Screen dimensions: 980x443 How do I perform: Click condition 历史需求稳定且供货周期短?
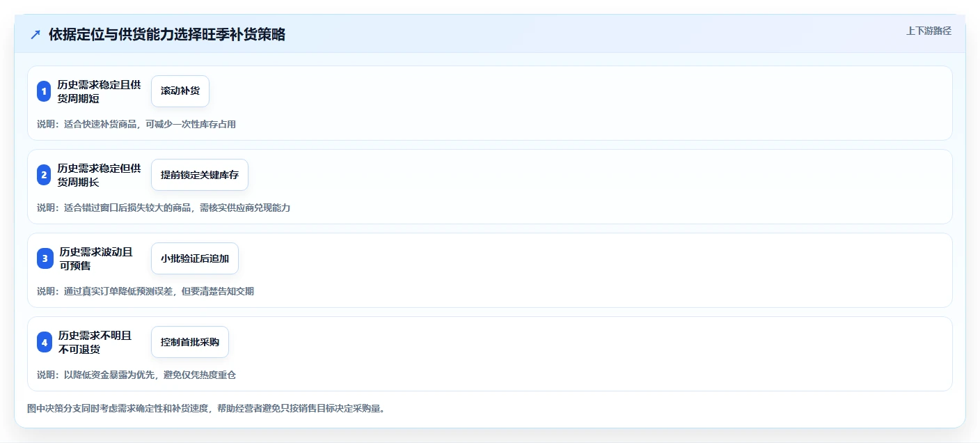click(x=100, y=91)
